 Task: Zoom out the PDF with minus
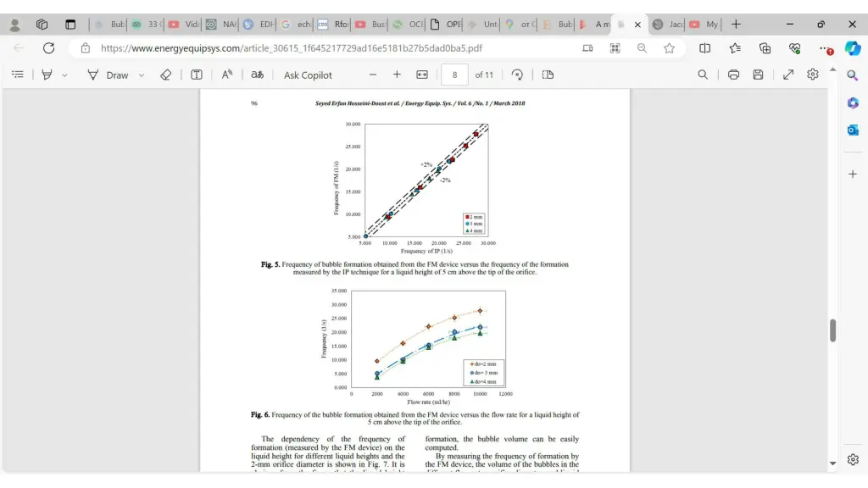[x=373, y=75]
